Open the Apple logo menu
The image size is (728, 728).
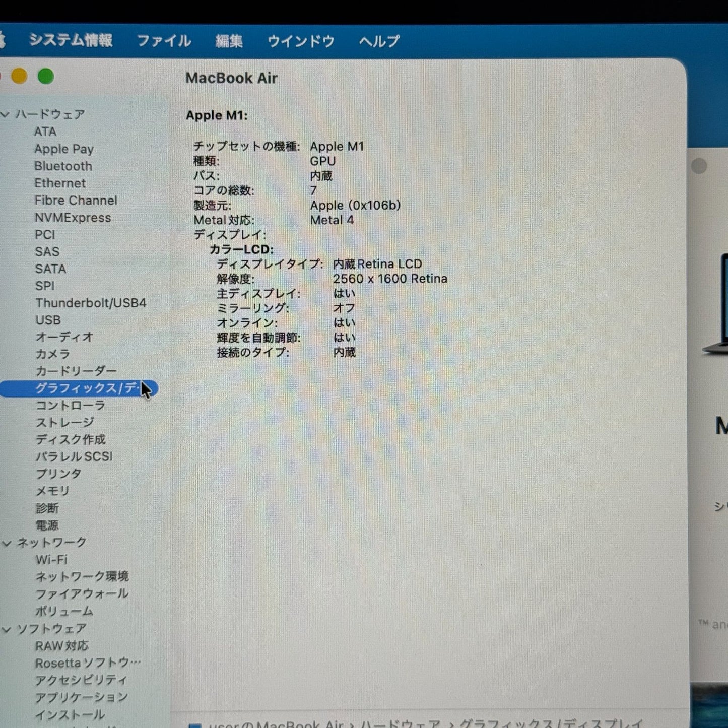tap(2, 40)
